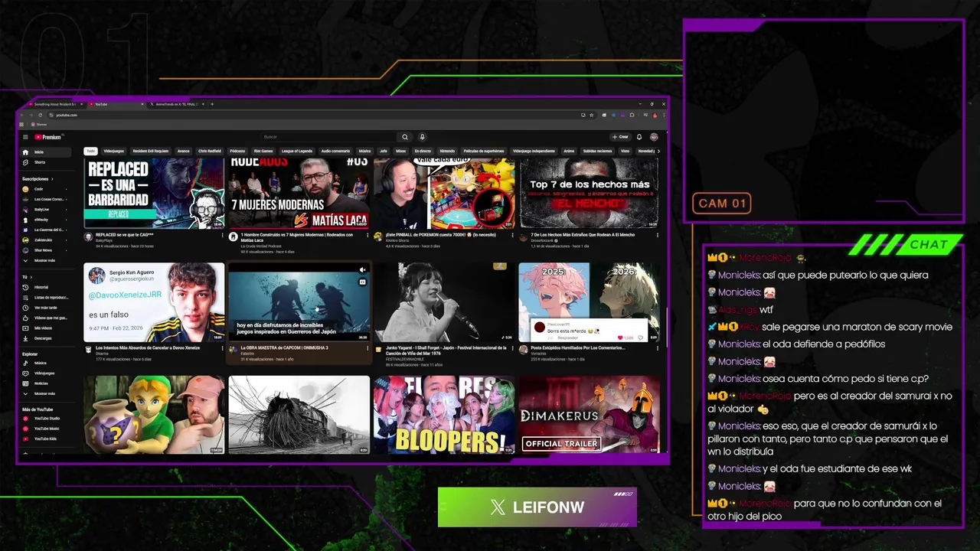Open Listas de reproducción in sidebar

pyautogui.click(x=45, y=297)
